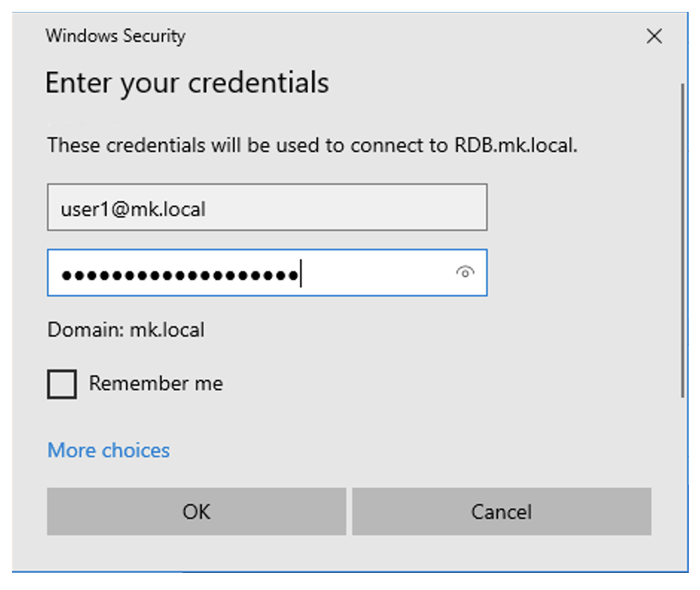The height and width of the screenshot is (590, 700).
Task: Cancel the credentials prompt
Action: pos(501,511)
